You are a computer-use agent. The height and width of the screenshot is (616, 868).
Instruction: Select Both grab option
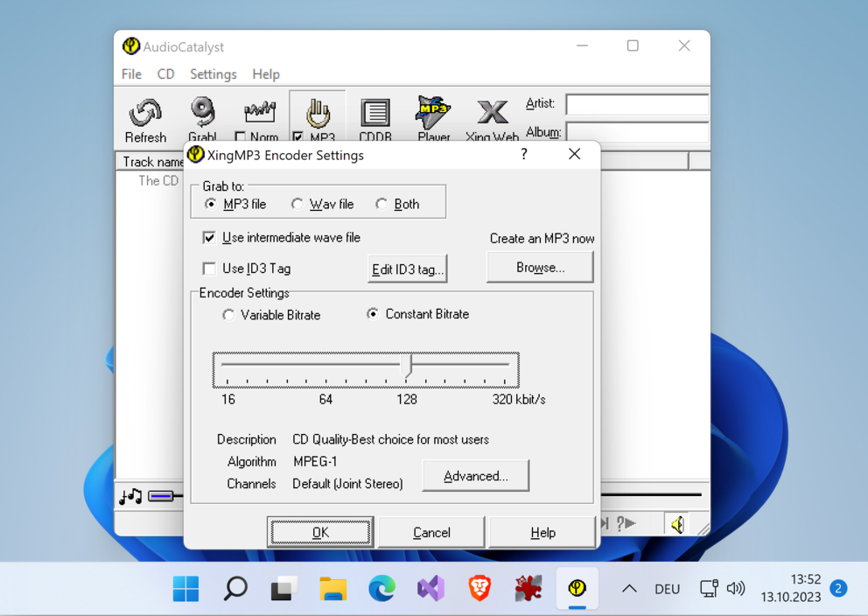[x=381, y=204]
